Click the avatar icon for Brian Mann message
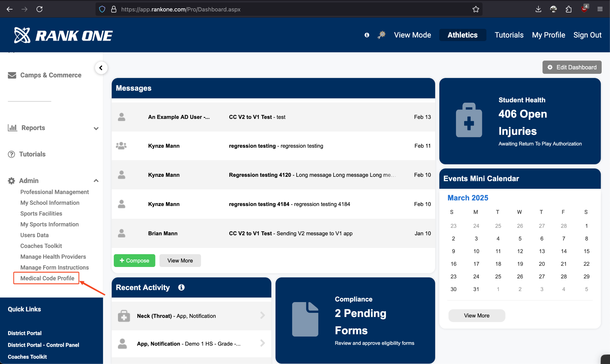This screenshot has height=364, width=610. (x=122, y=233)
